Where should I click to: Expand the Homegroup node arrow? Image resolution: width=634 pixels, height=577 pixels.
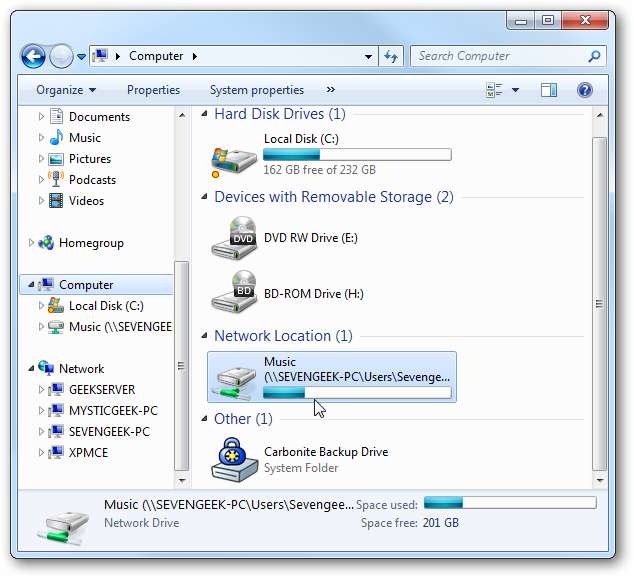point(31,243)
